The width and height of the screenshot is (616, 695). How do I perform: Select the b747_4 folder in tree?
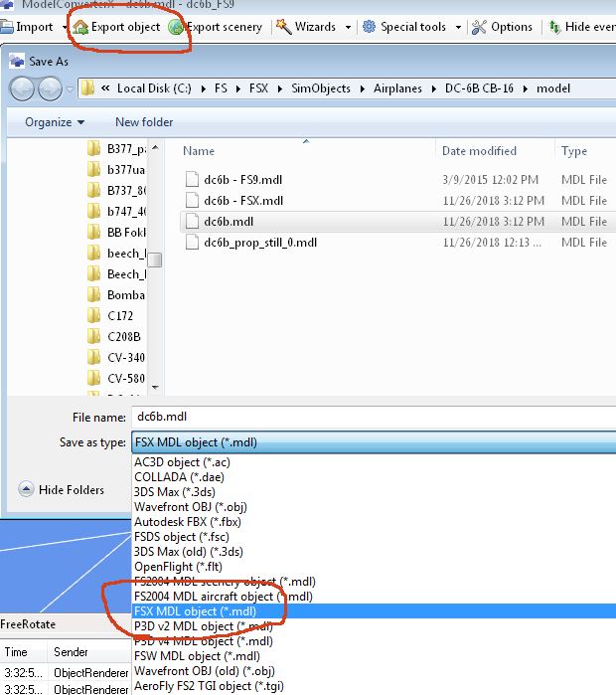(117, 211)
